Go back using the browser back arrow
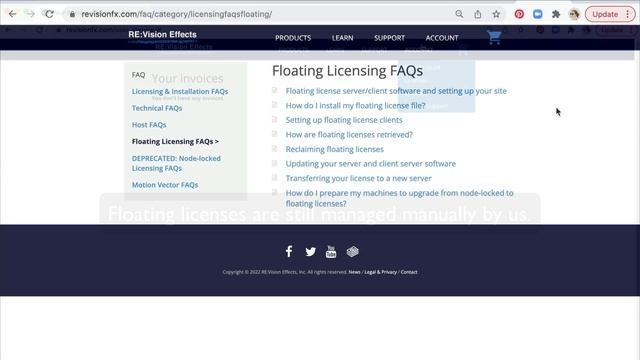Screen dimensions: 640x360 tap(12, 14)
